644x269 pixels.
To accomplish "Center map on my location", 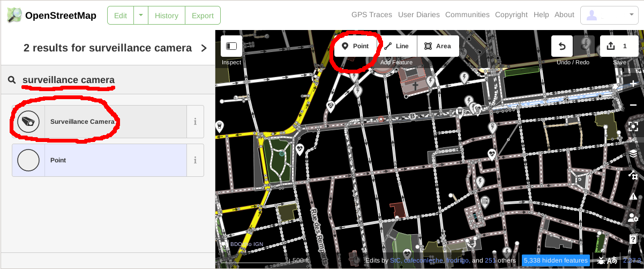I will click(x=633, y=127).
